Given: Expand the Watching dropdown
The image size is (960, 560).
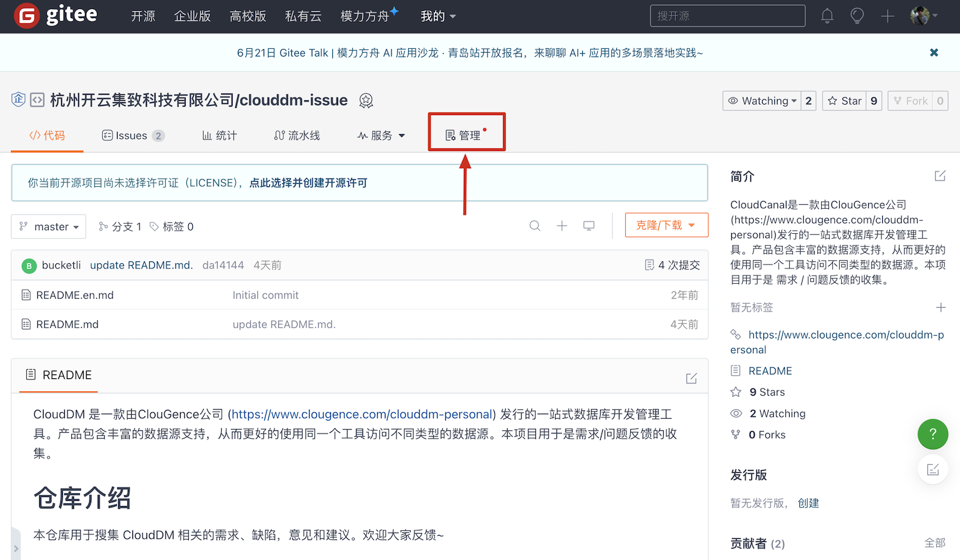Looking at the screenshot, I should click(762, 101).
